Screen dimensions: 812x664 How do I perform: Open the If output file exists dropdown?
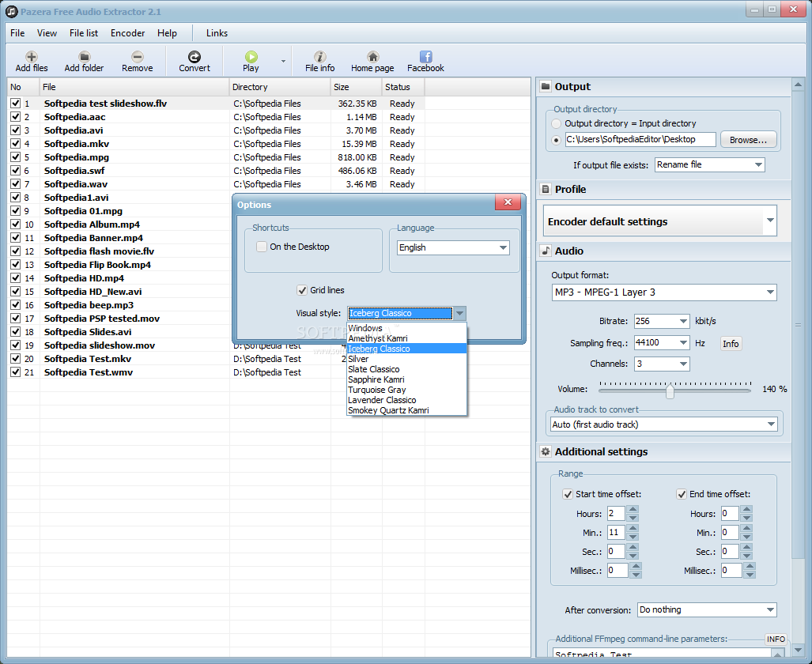(x=709, y=164)
